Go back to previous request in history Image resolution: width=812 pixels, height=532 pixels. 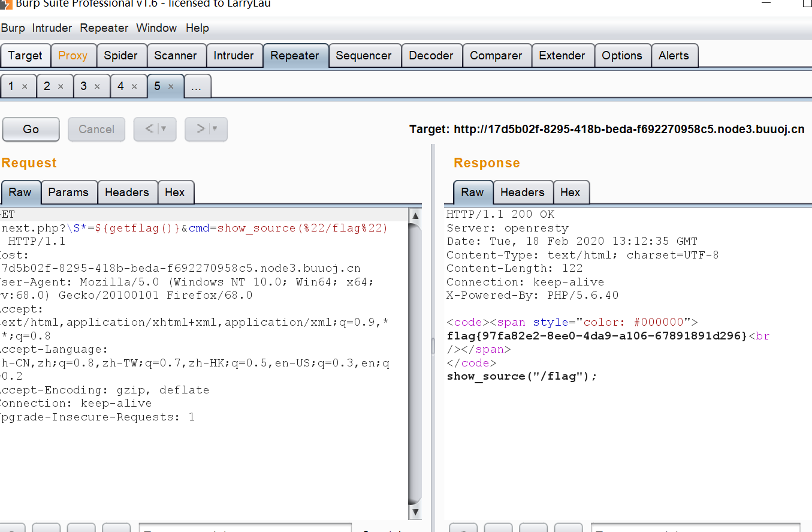coord(150,129)
